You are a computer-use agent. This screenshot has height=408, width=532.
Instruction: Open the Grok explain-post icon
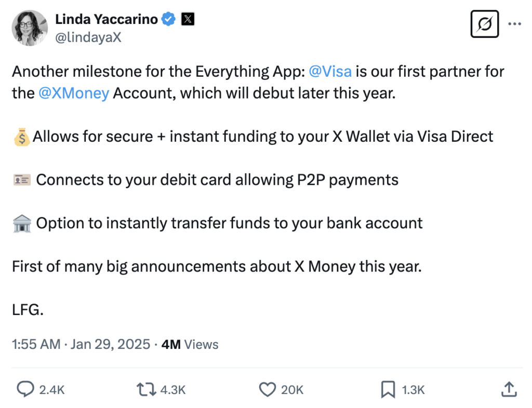click(x=484, y=24)
